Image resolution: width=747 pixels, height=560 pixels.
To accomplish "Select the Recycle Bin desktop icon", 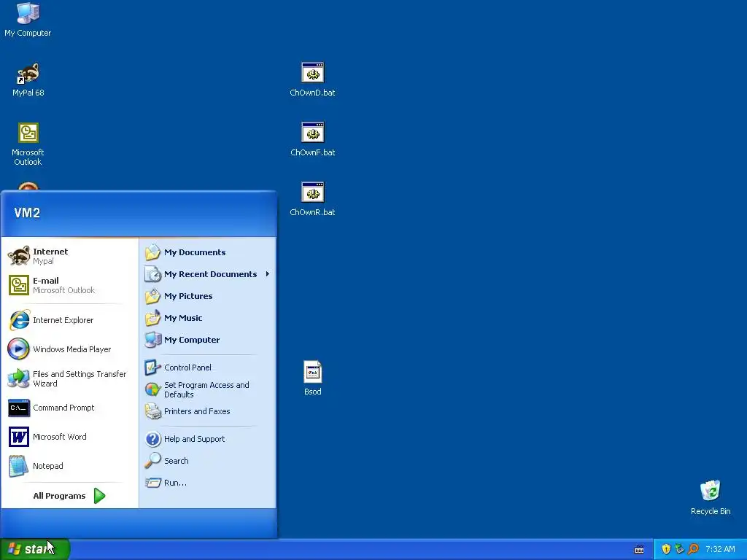I will (711, 497).
